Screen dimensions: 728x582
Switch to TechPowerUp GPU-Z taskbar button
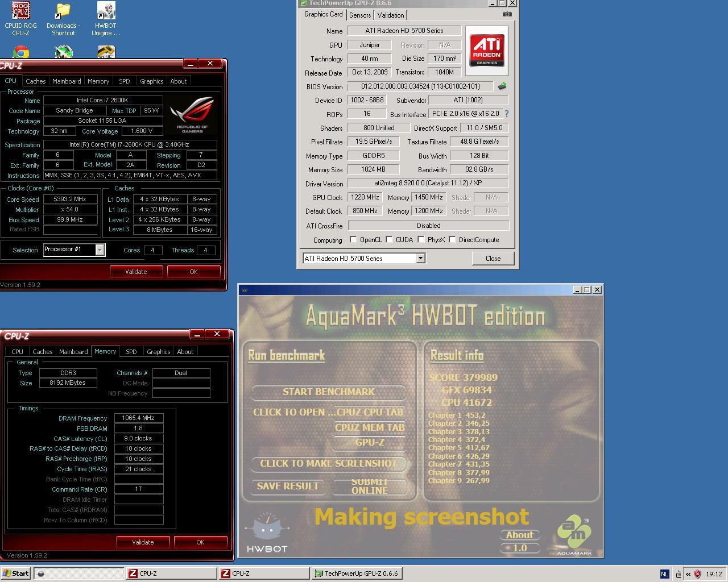point(357,573)
